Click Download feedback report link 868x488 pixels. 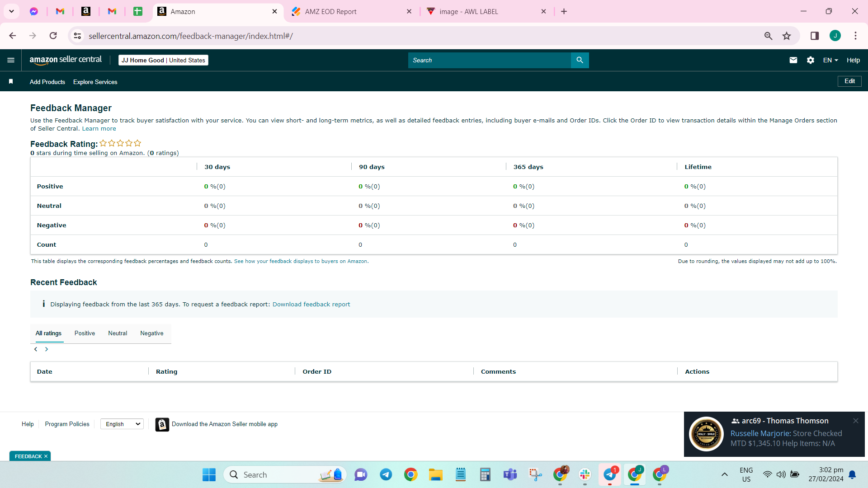coord(311,305)
